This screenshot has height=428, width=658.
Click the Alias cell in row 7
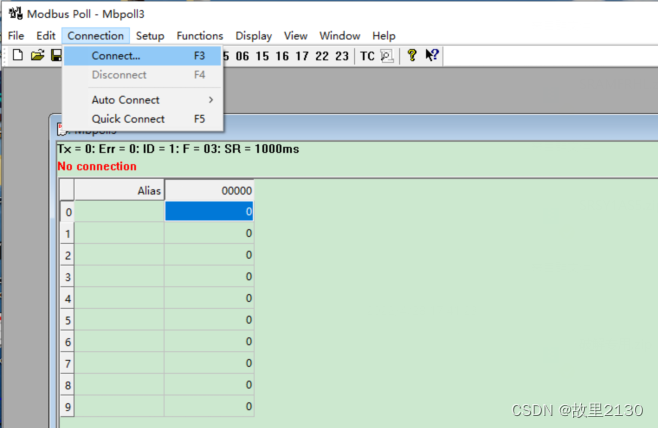[x=120, y=363]
